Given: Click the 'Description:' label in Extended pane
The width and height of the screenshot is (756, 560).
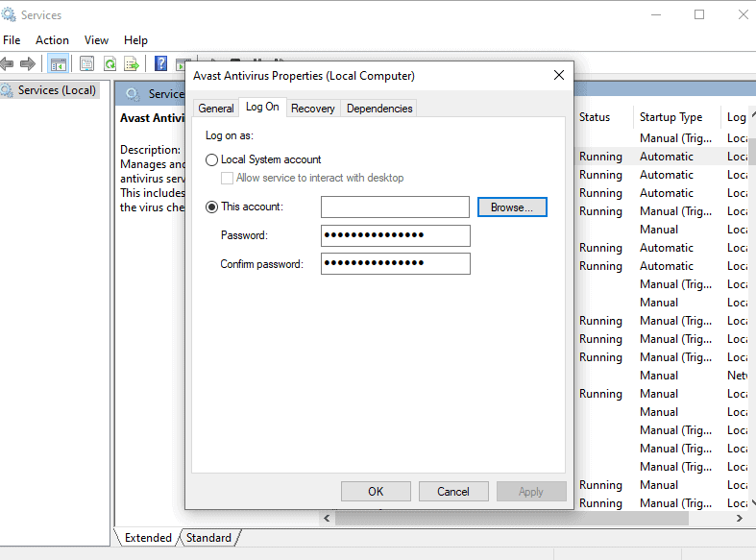Looking at the screenshot, I should (151, 150).
